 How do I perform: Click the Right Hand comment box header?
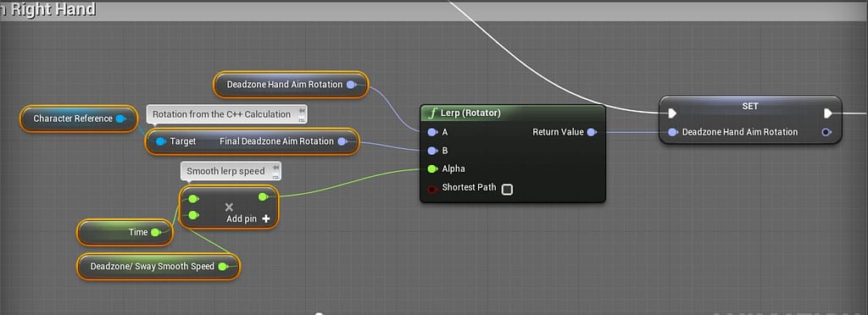pos(434,10)
